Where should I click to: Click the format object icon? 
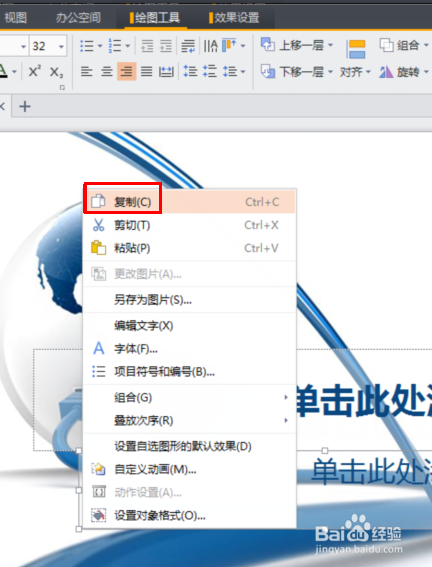pyautogui.click(x=98, y=515)
